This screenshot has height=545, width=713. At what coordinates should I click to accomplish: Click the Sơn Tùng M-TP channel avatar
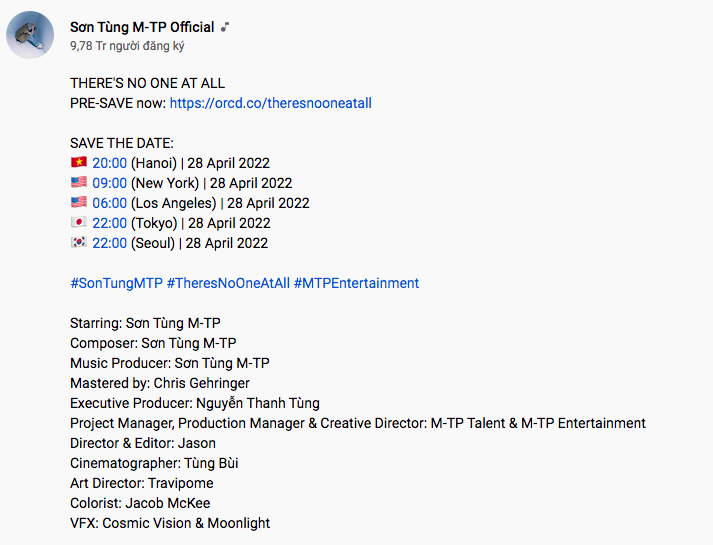(30, 35)
